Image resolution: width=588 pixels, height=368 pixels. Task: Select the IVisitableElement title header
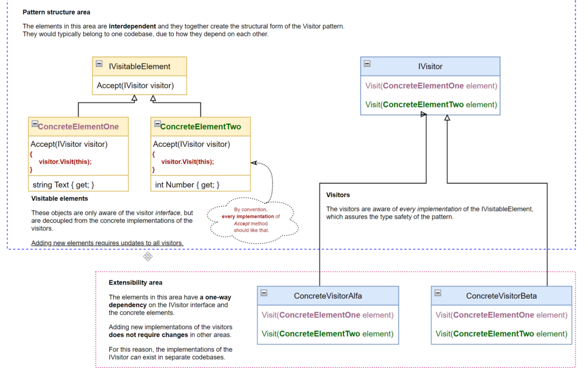click(x=139, y=67)
